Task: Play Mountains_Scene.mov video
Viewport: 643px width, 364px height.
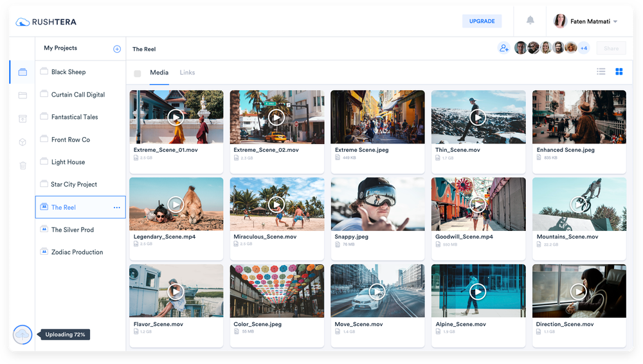Action: tap(578, 204)
